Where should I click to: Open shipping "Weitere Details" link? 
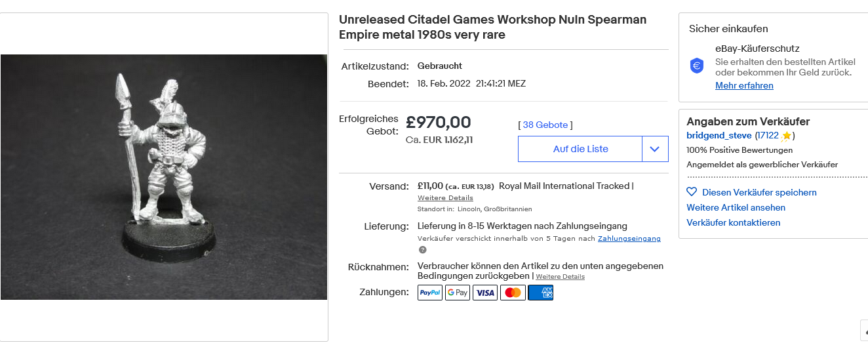[x=445, y=197]
